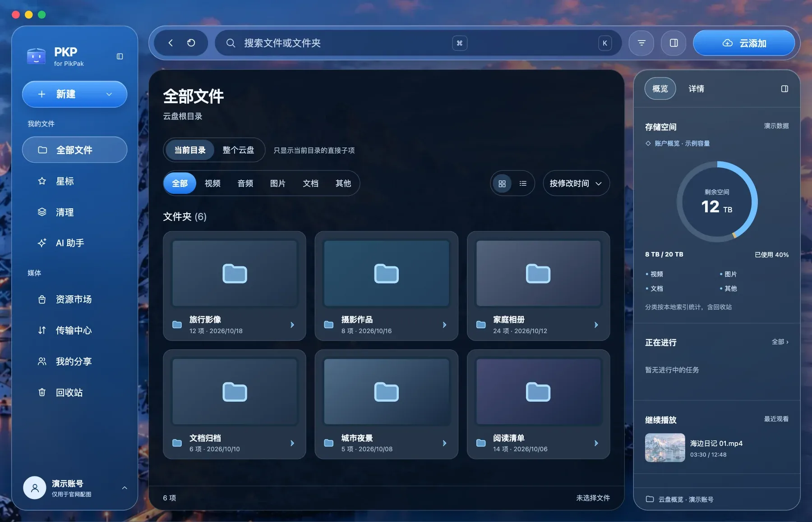This screenshot has width=812, height=522.
Task: Expand the 新建 dropdown
Action: click(109, 94)
